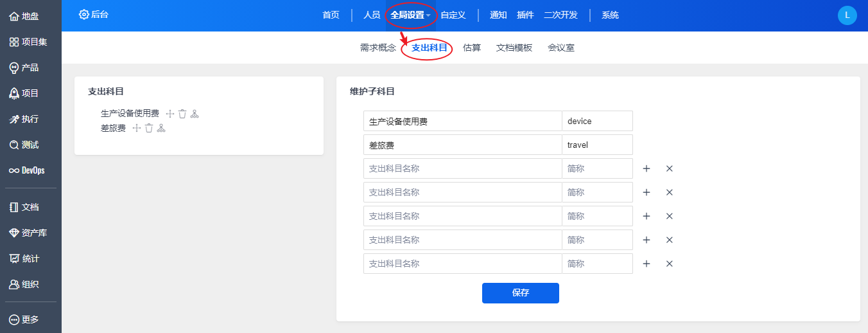Select 生产设备使用费 in the subject tree

click(130, 114)
